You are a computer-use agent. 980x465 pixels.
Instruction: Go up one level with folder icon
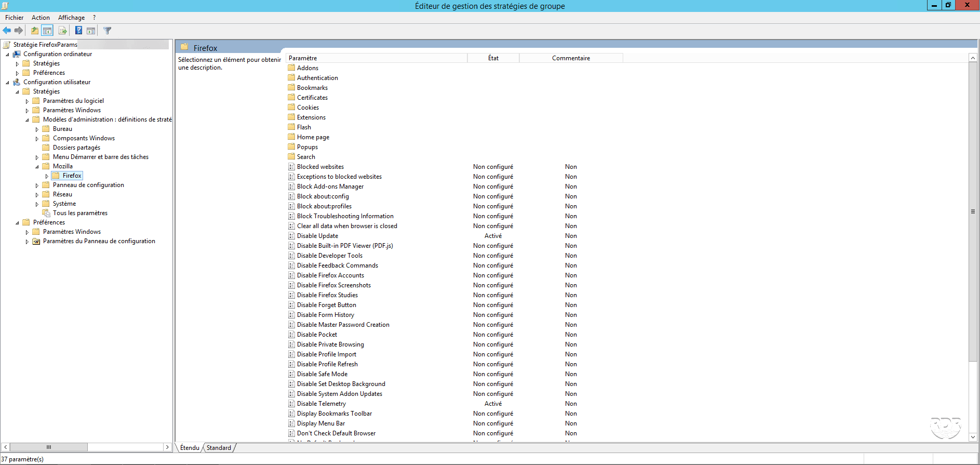point(34,31)
